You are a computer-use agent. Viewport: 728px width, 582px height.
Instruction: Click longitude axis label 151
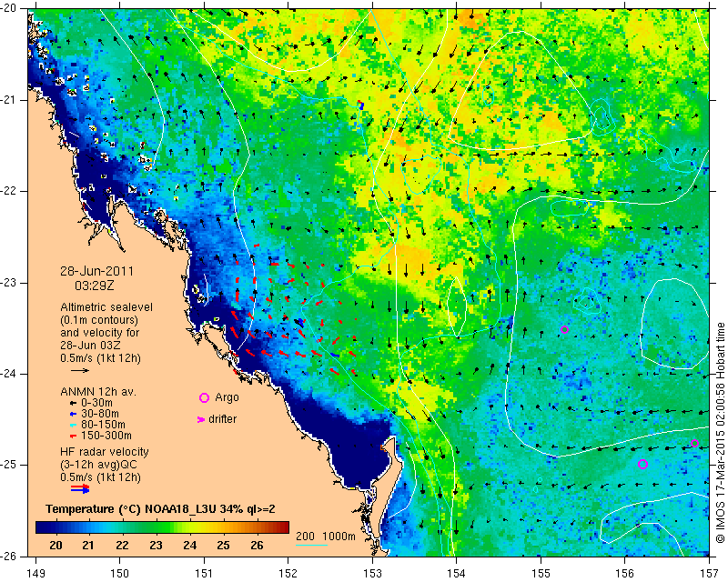(x=204, y=574)
